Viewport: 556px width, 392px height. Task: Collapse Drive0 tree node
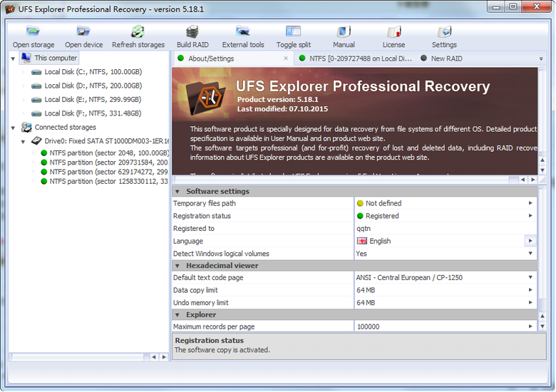pos(23,141)
